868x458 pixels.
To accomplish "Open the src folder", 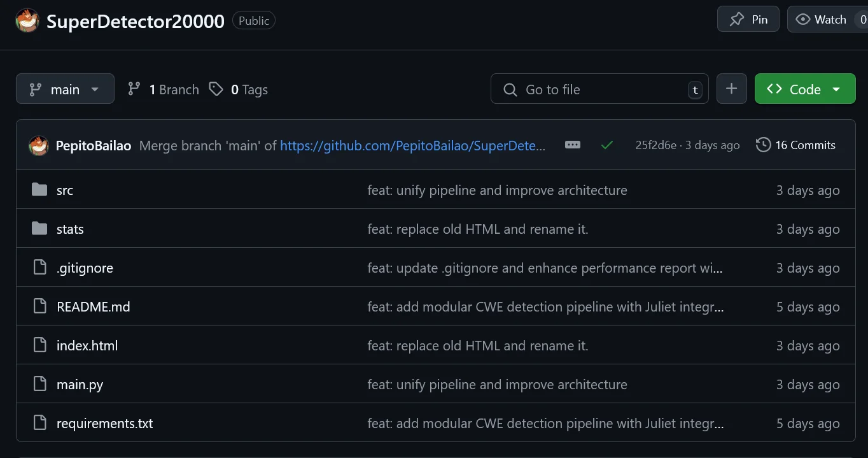I will point(65,190).
